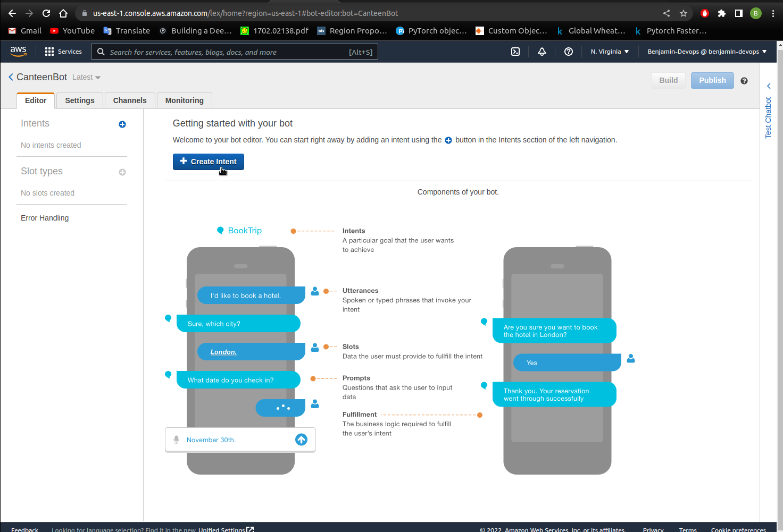Open Cookie preferences in the footer
The image size is (783, 532).
pyautogui.click(x=738, y=529)
